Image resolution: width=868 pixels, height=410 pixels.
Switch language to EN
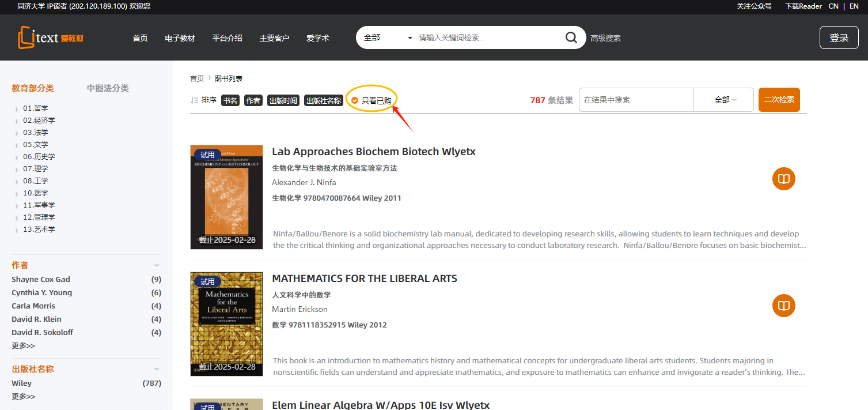point(854,6)
